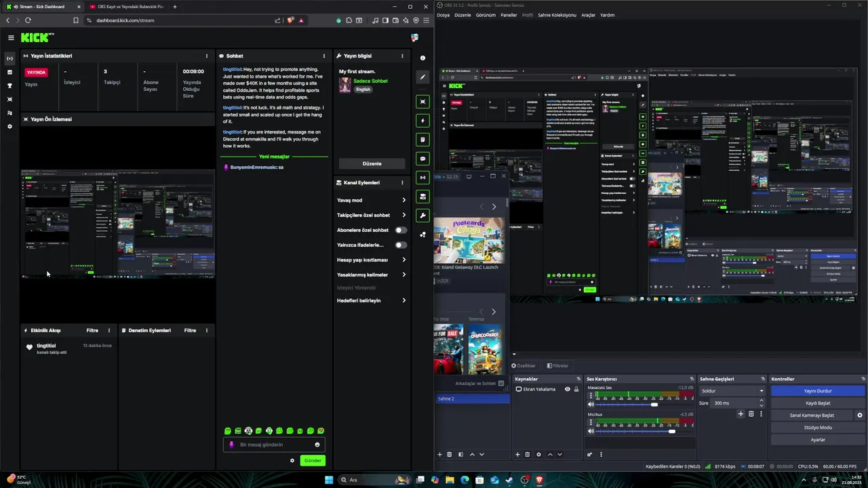Viewport: 868px width, 488px height.
Task: Click Kaydı Başlat button in OBS
Action: coord(818,403)
